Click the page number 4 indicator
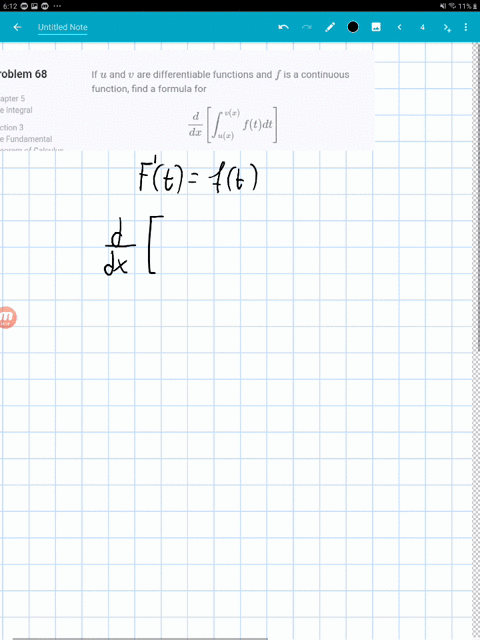 click(x=422, y=27)
